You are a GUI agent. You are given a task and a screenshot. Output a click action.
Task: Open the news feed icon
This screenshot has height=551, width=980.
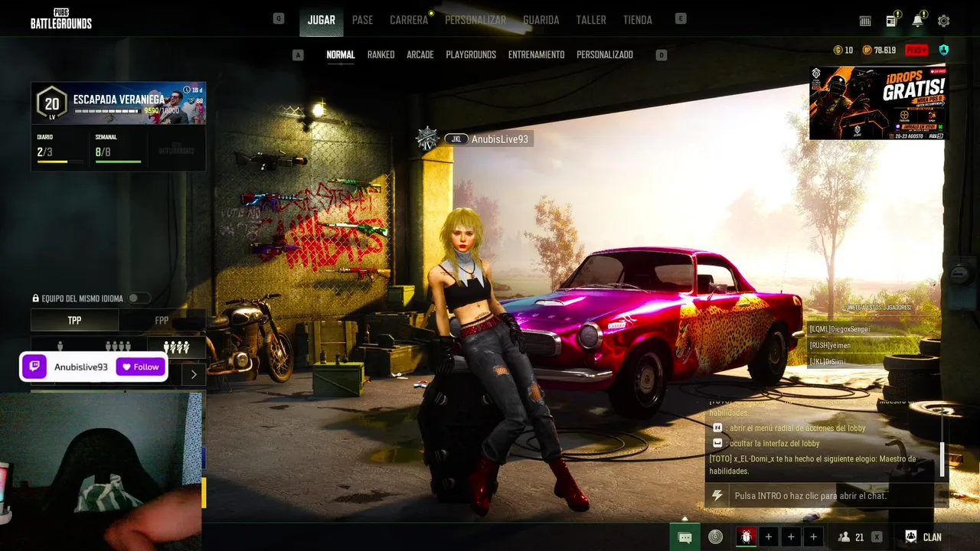(x=891, y=21)
